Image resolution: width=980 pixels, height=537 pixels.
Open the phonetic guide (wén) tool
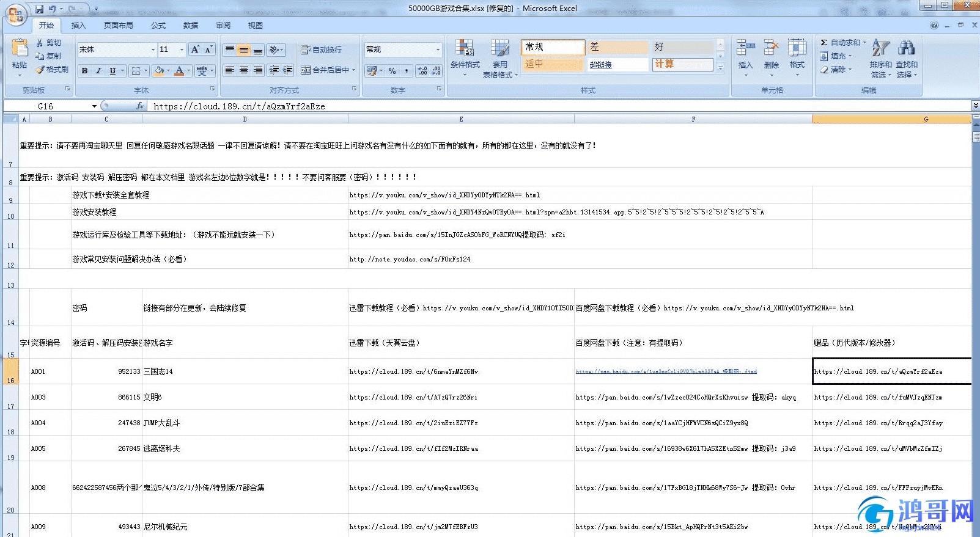pyautogui.click(x=202, y=71)
